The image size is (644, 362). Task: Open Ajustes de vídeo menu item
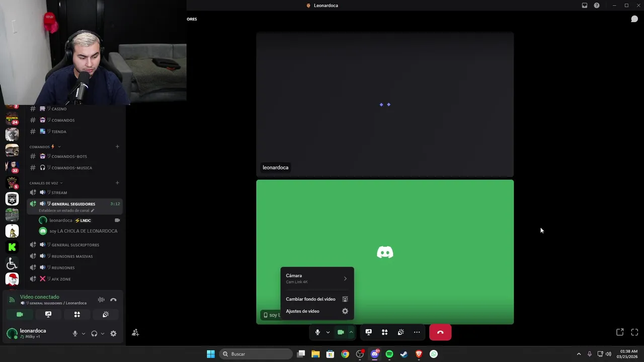[x=317, y=311]
